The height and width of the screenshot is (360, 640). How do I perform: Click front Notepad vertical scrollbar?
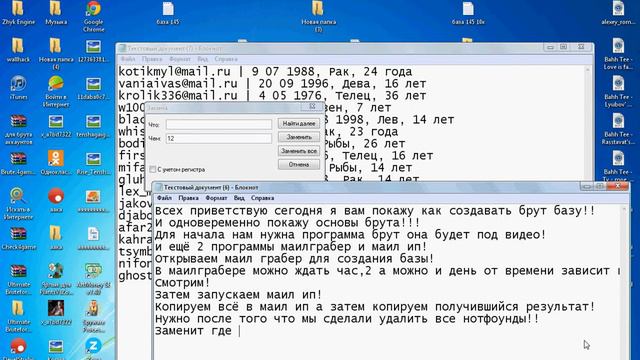click(624, 282)
